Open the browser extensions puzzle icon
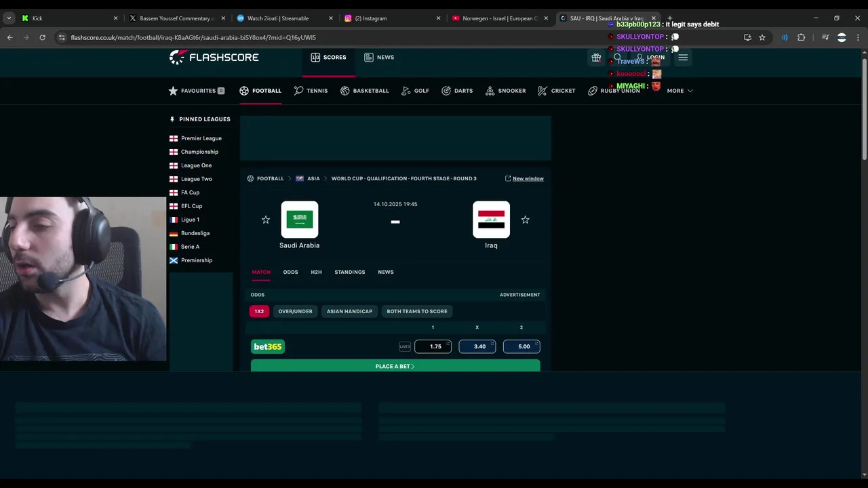Viewport: 868px width, 488px height. pos(801,37)
